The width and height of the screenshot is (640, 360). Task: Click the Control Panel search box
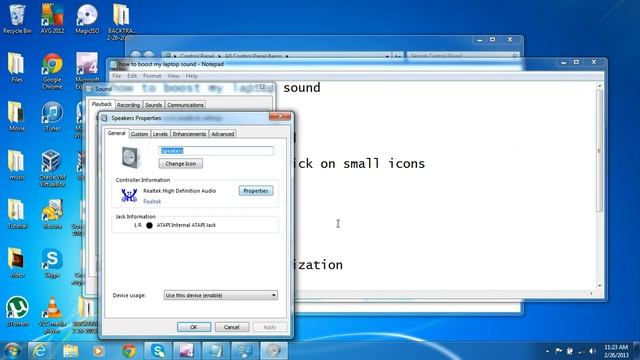[463, 56]
